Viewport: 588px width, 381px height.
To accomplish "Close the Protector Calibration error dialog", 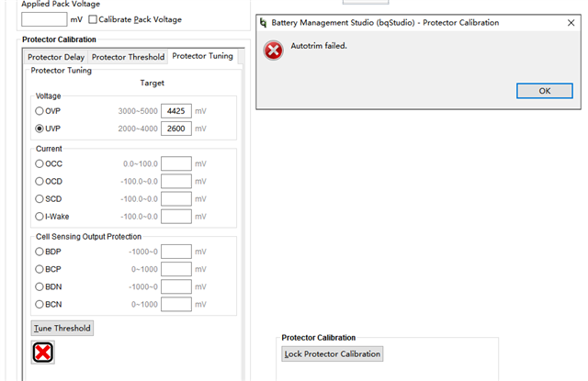I will tap(571, 23).
